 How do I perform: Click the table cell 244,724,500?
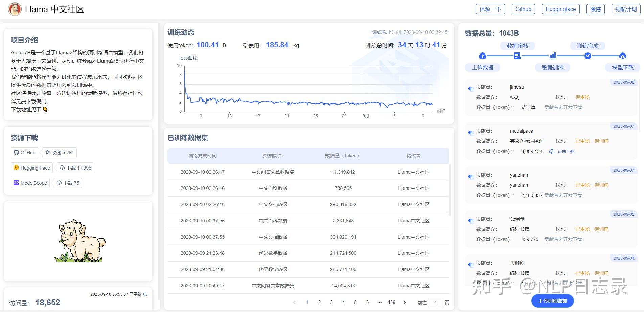point(343,253)
